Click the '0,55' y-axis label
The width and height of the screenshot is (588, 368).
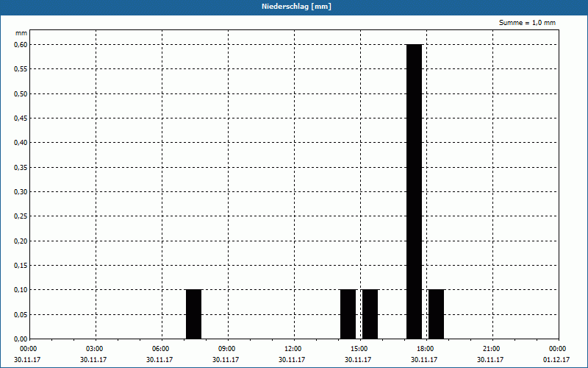click(x=21, y=69)
